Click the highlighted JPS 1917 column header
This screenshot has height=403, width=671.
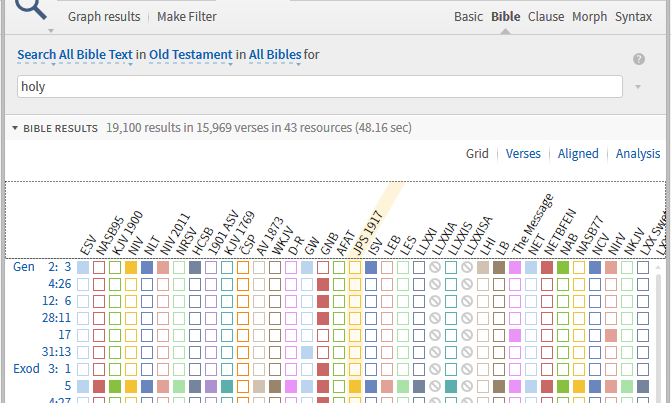tap(366, 233)
